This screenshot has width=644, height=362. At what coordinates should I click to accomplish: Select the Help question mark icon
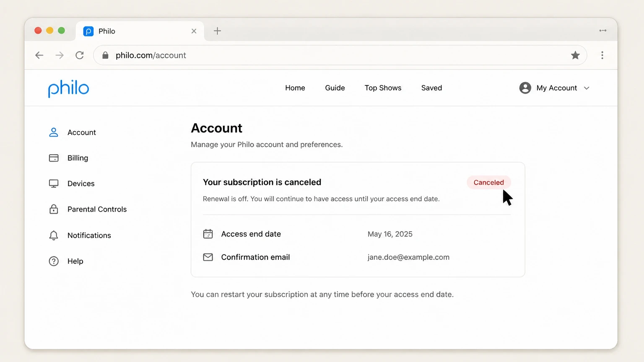[x=54, y=261]
